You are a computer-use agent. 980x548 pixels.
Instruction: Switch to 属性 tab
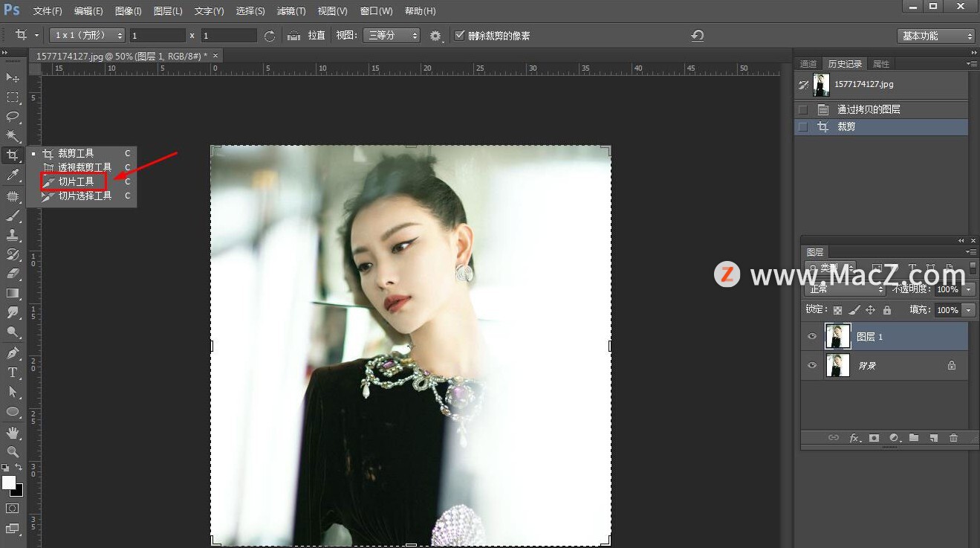(x=881, y=64)
